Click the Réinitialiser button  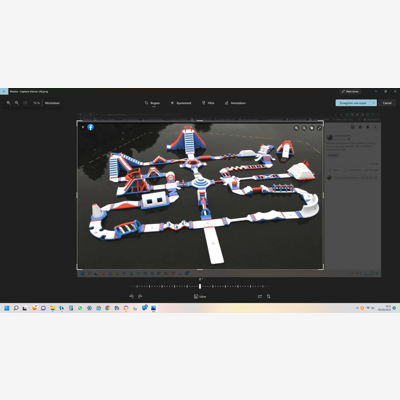tap(52, 103)
